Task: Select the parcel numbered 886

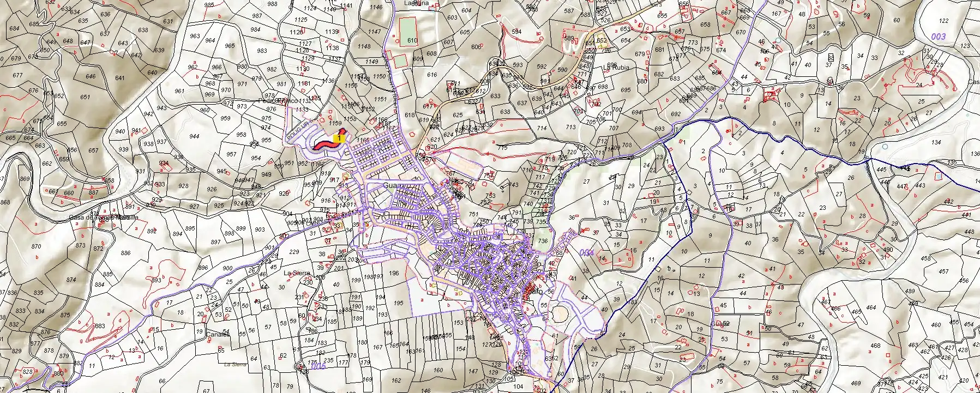Action: tap(125, 253)
